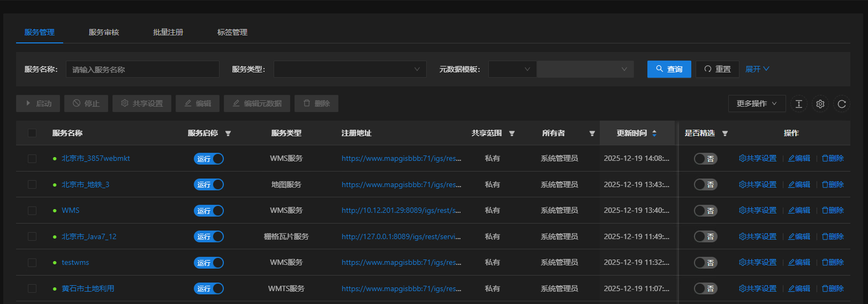Image resolution: width=868 pixels, height=304 pixels.
Task: Click the 所有者 column filter icon
Action: click(x=592, y=134)
